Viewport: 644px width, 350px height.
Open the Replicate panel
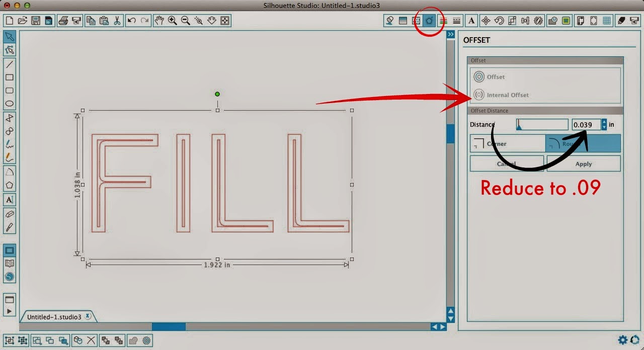coord(539,21)
